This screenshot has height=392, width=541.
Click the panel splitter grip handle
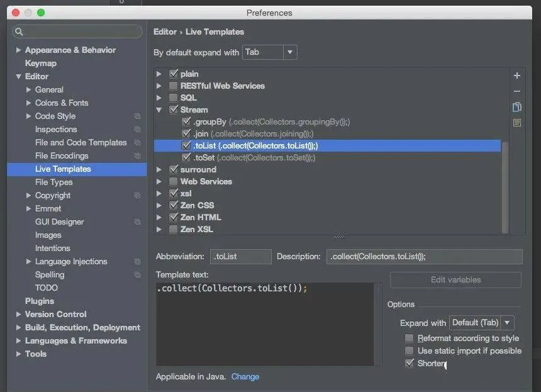(339, 237)
